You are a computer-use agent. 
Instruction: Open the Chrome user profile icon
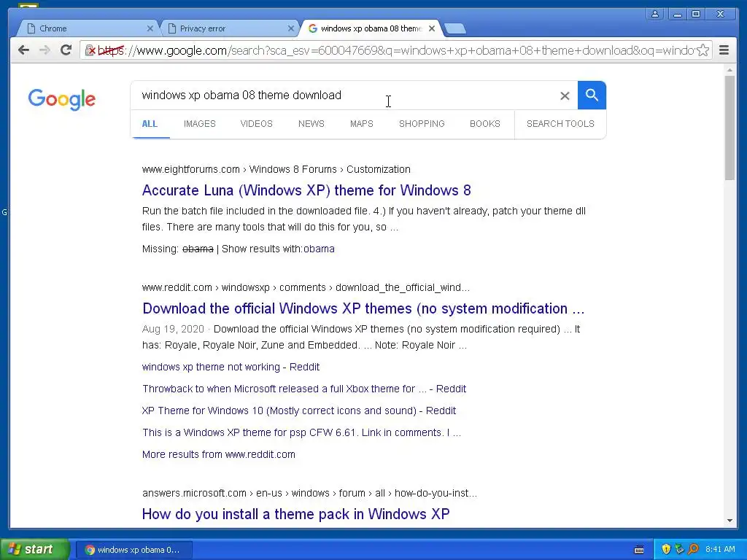coord(655,15)
